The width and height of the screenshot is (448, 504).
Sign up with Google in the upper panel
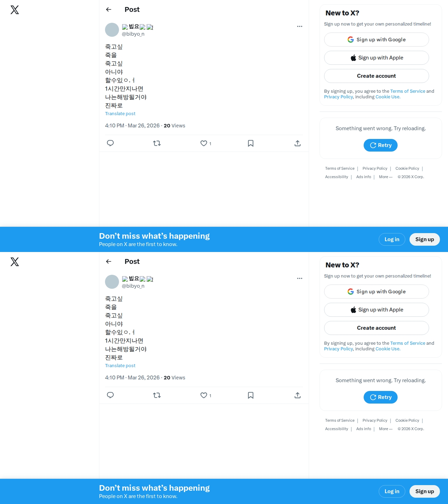377,40
